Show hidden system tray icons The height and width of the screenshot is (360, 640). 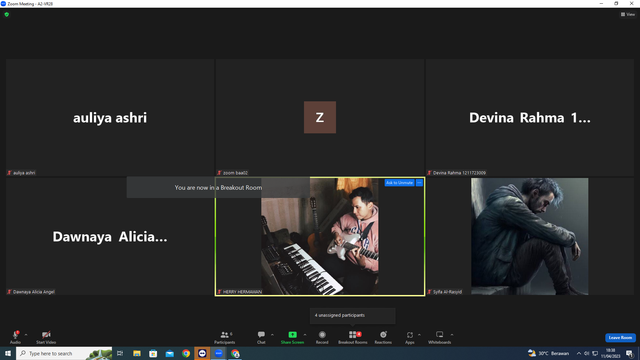click(578, 353)
